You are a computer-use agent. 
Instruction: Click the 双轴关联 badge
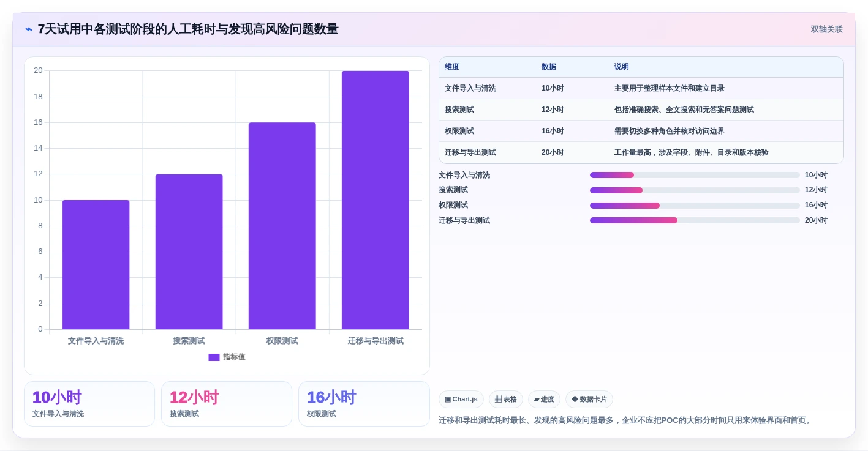point(826,29)
